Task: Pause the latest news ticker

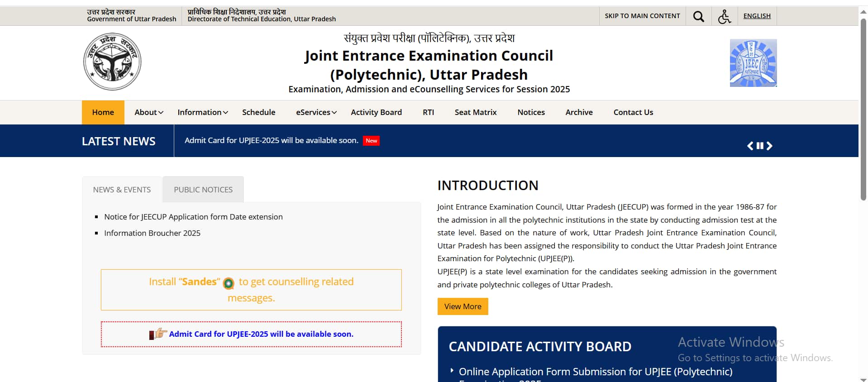Action: click(x=760, y=146)
